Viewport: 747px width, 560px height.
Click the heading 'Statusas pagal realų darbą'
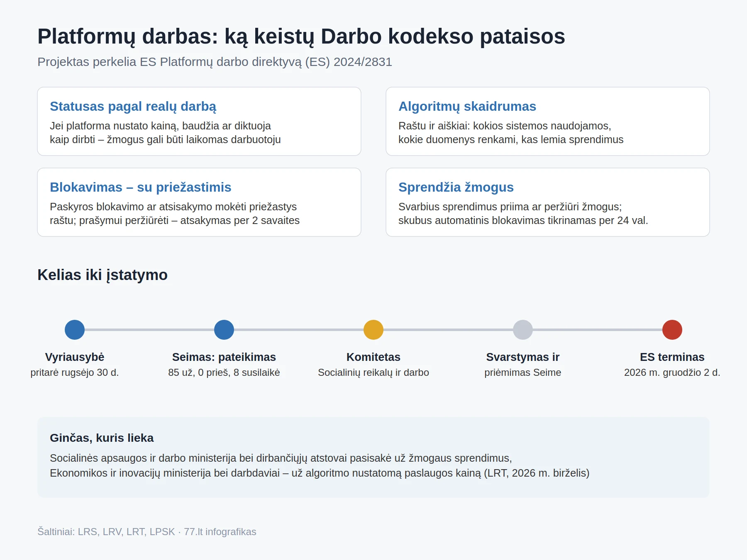pyautogui.click(x=133, y=107)
